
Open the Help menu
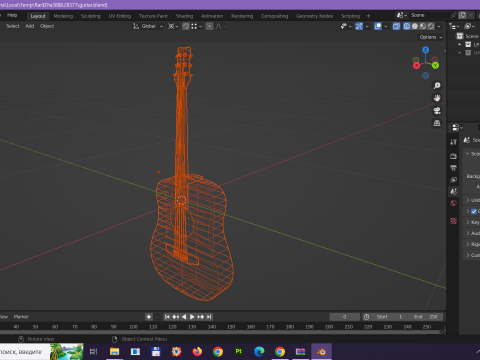(12, 15)
